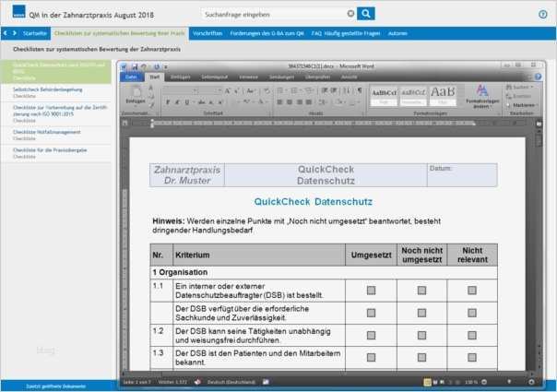Click the horizontal ruler indent marker
Image resolution: width=557 pixels, height=392 pixels.
click(152, 124)
